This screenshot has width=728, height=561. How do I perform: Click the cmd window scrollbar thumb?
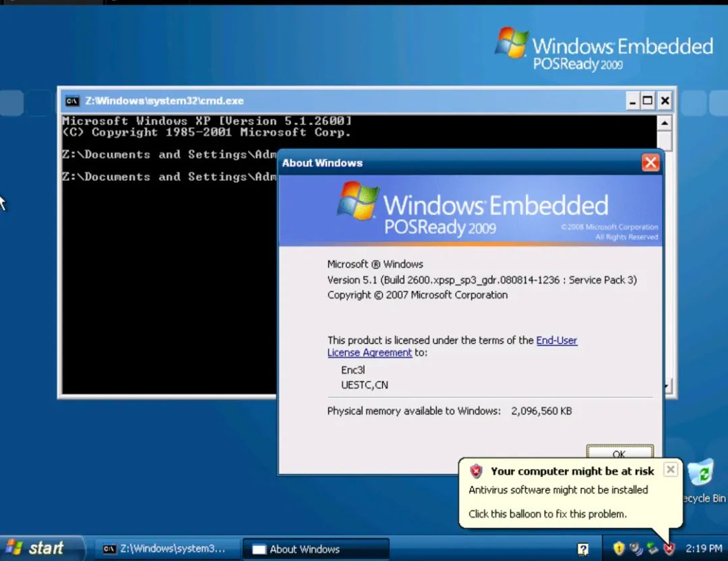(665, 140)
